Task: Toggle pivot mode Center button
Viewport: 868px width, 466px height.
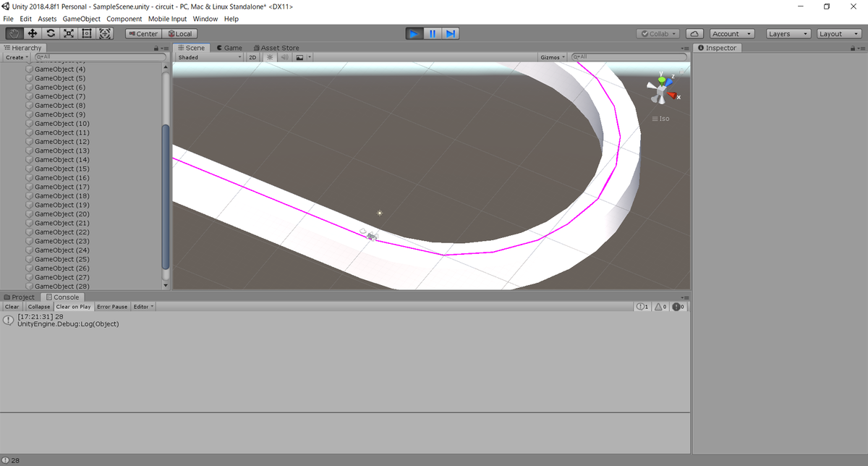Action: coord(142,33)
